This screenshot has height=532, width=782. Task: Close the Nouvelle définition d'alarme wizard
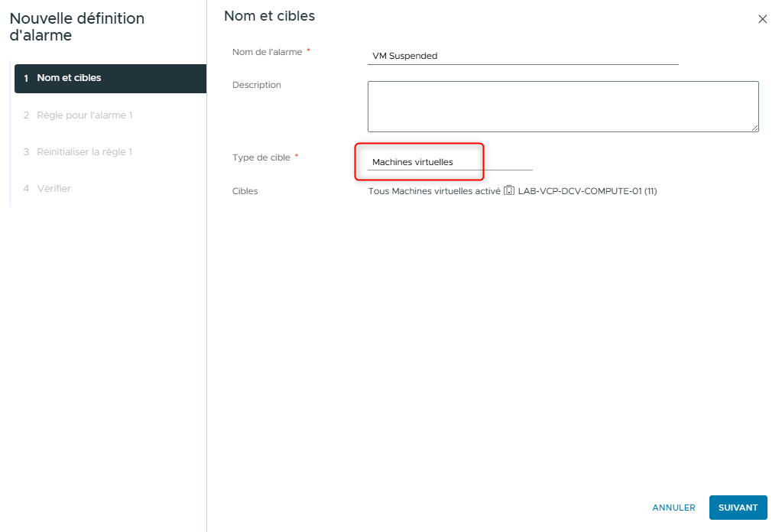(762, 19)
